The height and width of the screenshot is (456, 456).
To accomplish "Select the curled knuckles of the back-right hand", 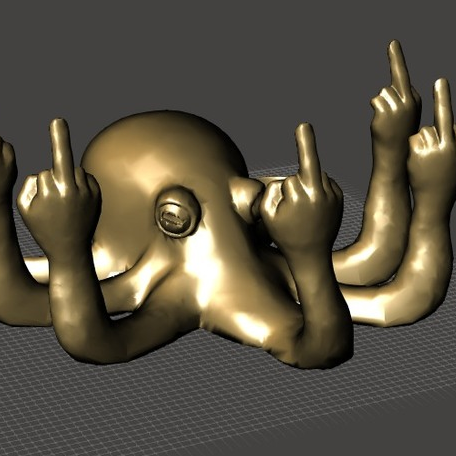I will pyautogui.click(x=383, y=102).
